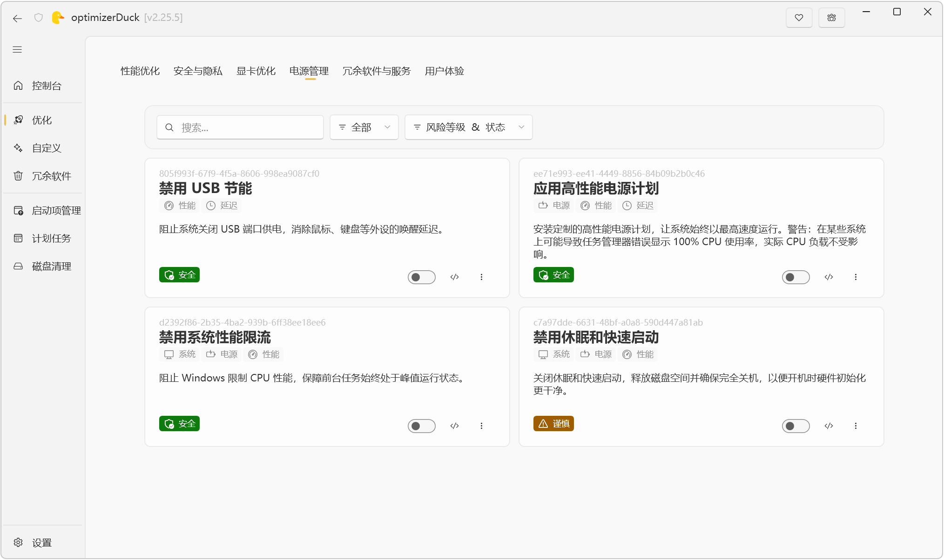The image size is (944, 560).
Task: Open 自定义 page in sidebar
Action: 43,148
